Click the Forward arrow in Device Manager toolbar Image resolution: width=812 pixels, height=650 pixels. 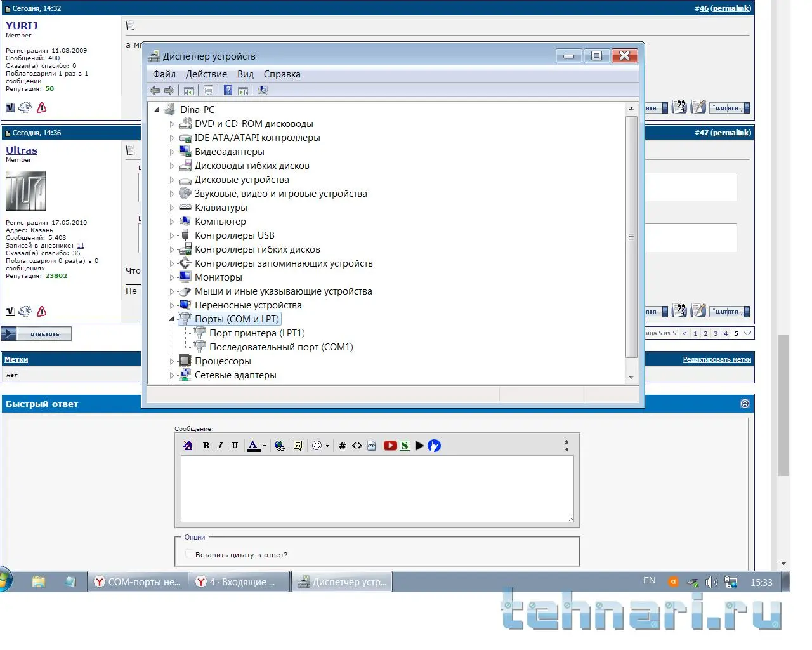pyautogui.click(x=169, y=90)
